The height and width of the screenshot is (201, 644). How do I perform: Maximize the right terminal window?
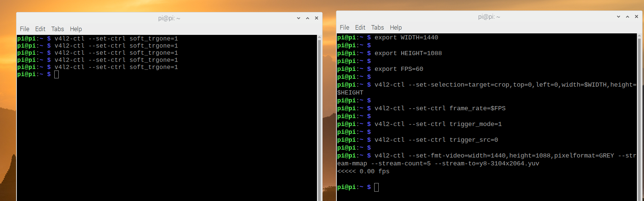(x=628, y=16)
